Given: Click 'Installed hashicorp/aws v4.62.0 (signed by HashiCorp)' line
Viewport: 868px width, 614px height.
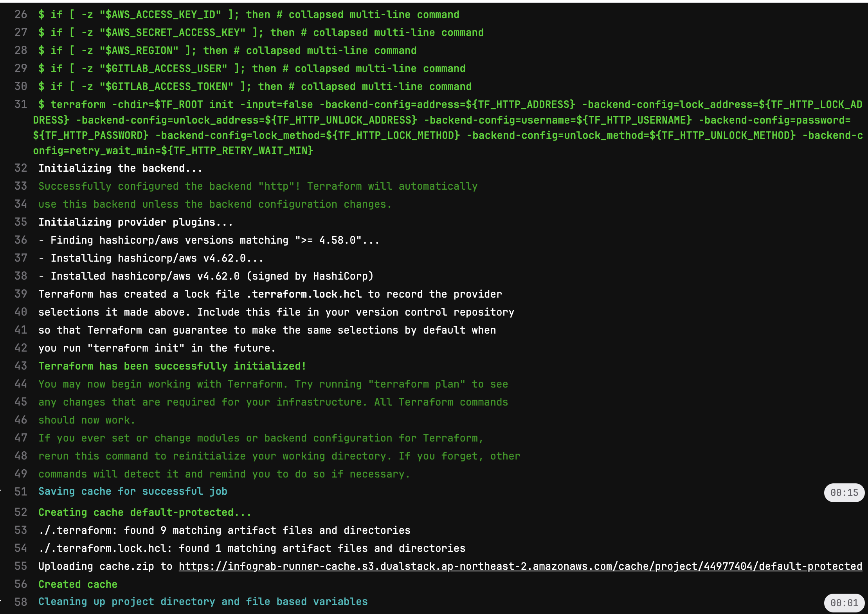Looking at the screenshot, I should click(206, 276).
